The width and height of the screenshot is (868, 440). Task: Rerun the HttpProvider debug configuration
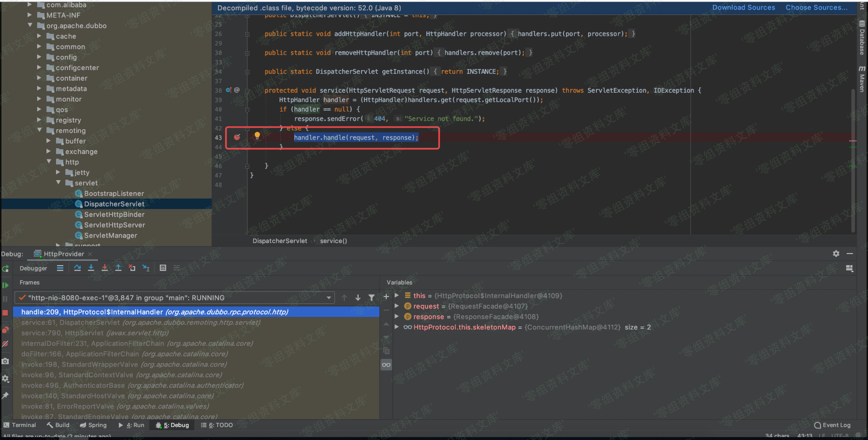click(5, 269)
